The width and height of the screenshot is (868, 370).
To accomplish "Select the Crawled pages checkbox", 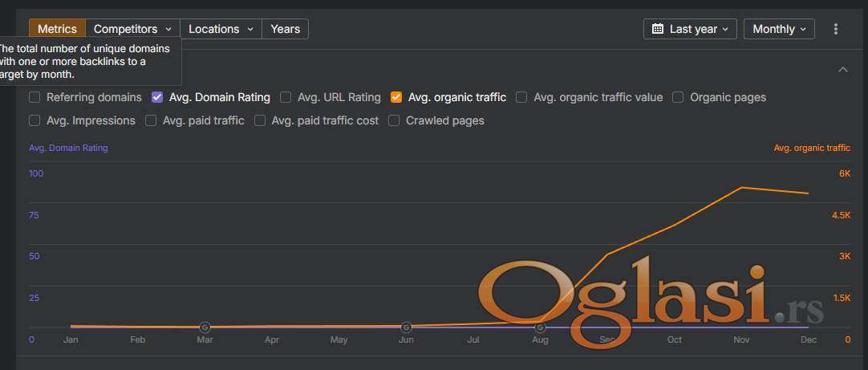I will tap(394, 120).
